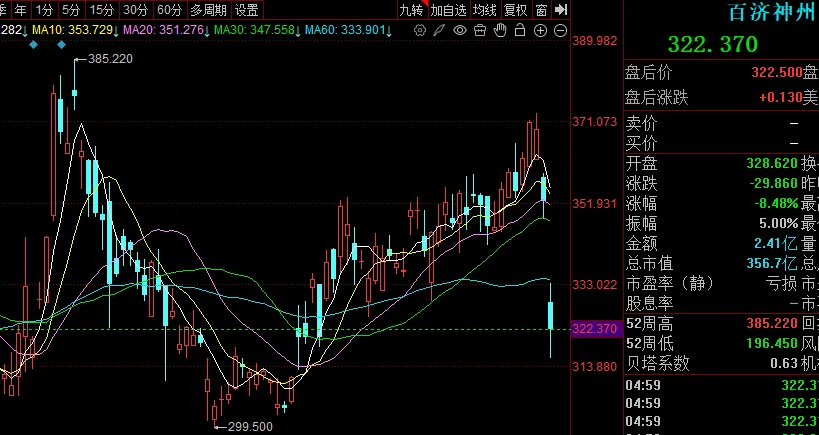Viewport: 819px width, 435px height.
Task: Open chart indicator settings gear icon
Action: pyautogui.click(x=419, y=30)
